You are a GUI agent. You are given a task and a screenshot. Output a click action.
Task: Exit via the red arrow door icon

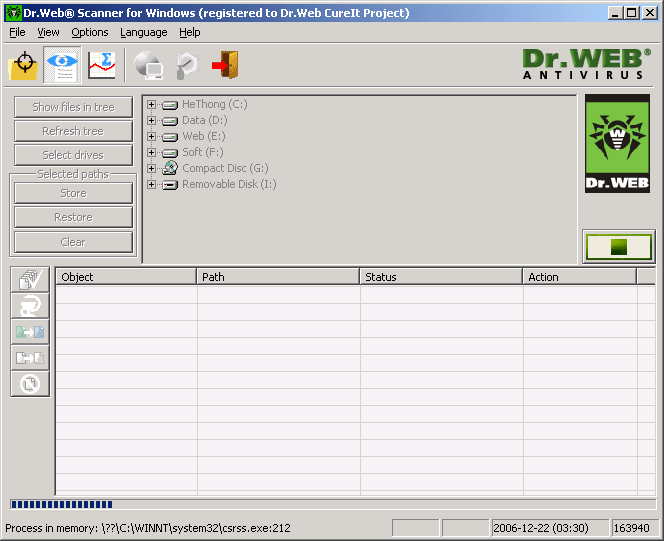[225, 65]
